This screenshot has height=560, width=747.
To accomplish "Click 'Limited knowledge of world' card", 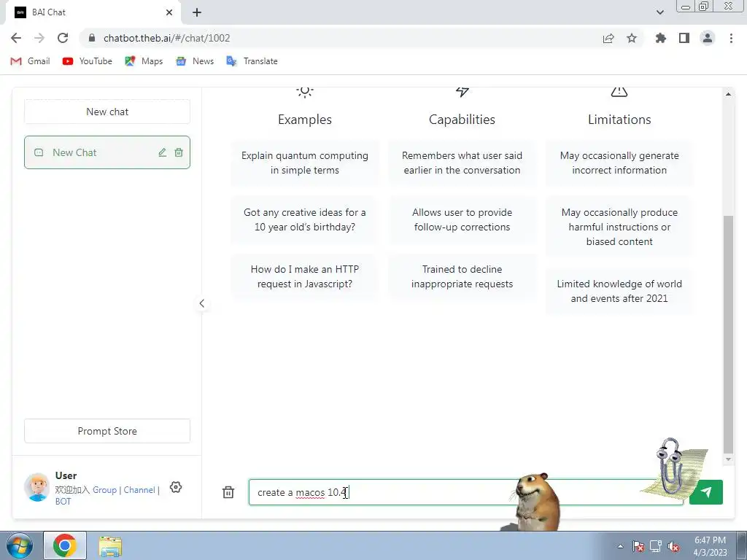I will pyautogui.click(x=619, y=291).
